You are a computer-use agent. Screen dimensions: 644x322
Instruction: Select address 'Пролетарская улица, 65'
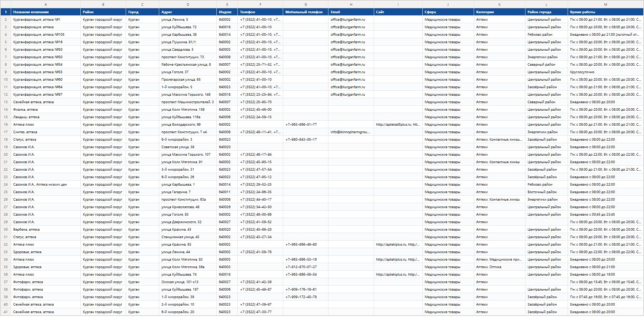(188, 80)
